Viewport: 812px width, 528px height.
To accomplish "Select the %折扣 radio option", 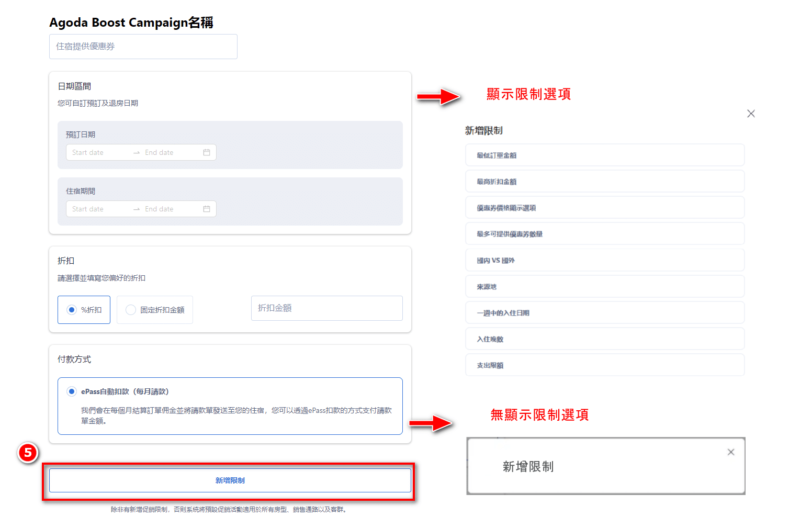I will click(72, 310).
